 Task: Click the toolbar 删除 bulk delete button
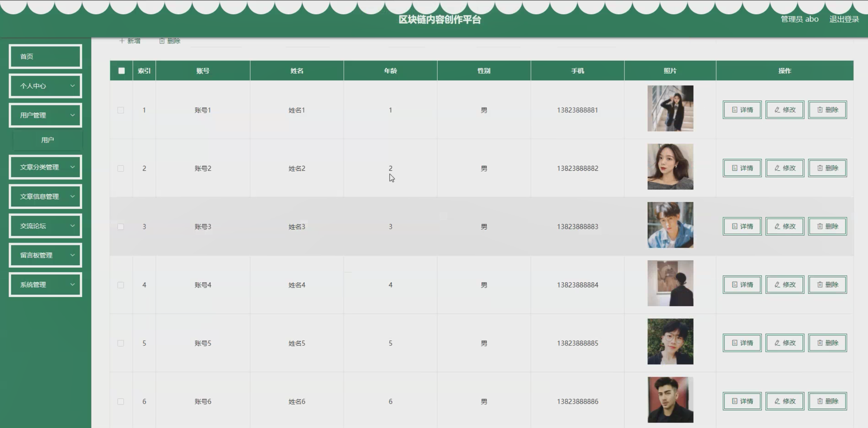click(169, 41)
